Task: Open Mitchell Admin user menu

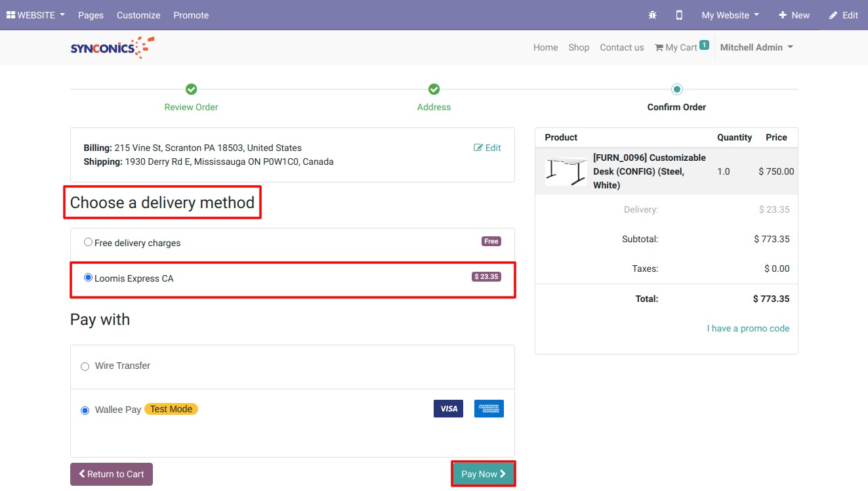Action: point(756,47)
